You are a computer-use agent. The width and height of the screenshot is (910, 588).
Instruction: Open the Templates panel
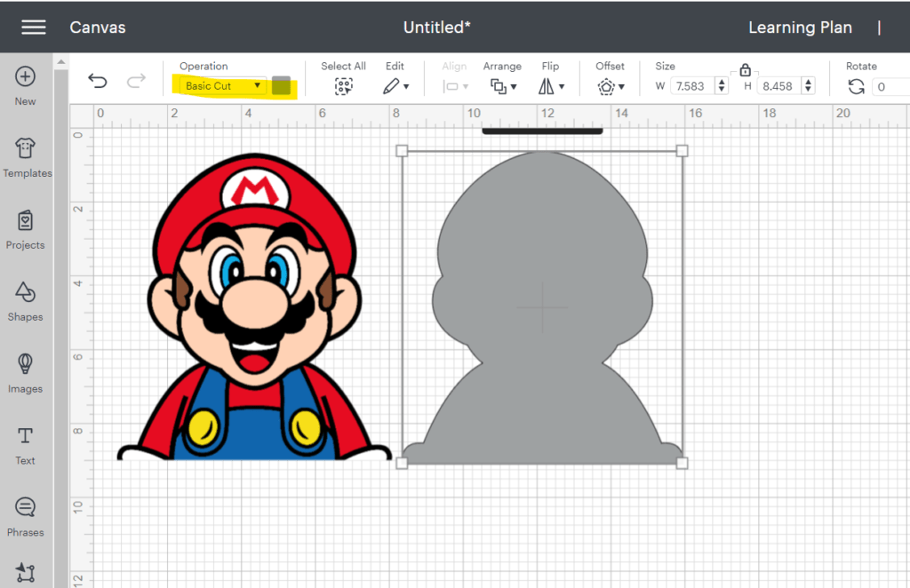pos(27,158)
